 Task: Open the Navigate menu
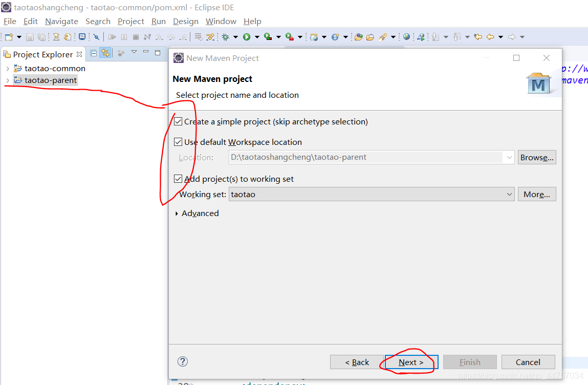[61, 22]
